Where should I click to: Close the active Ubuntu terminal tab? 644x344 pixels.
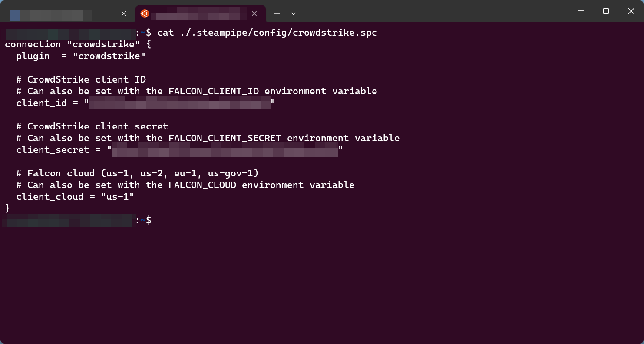[x=254, y=13]
